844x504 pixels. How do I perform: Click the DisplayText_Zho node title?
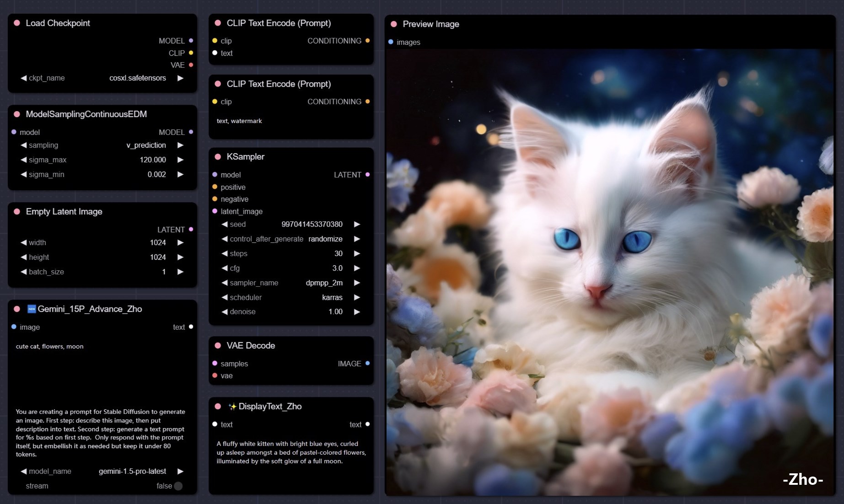[x=270, y=407]
